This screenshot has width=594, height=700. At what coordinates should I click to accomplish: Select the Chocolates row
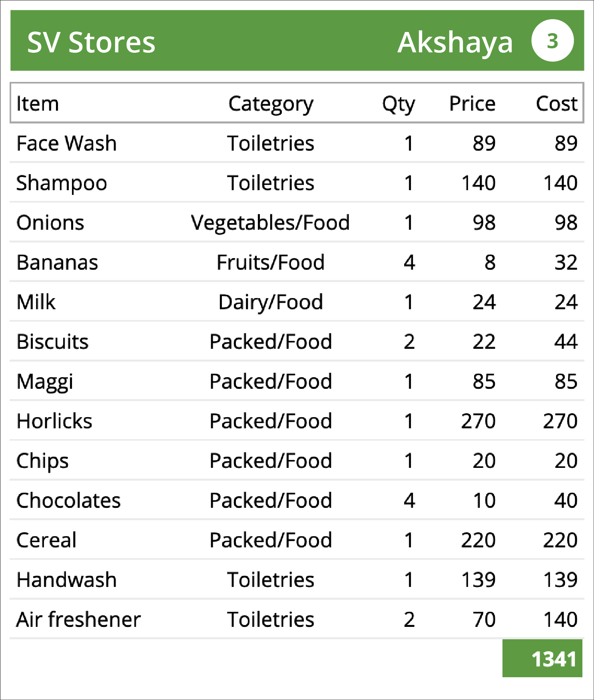(x=297, y=500)
